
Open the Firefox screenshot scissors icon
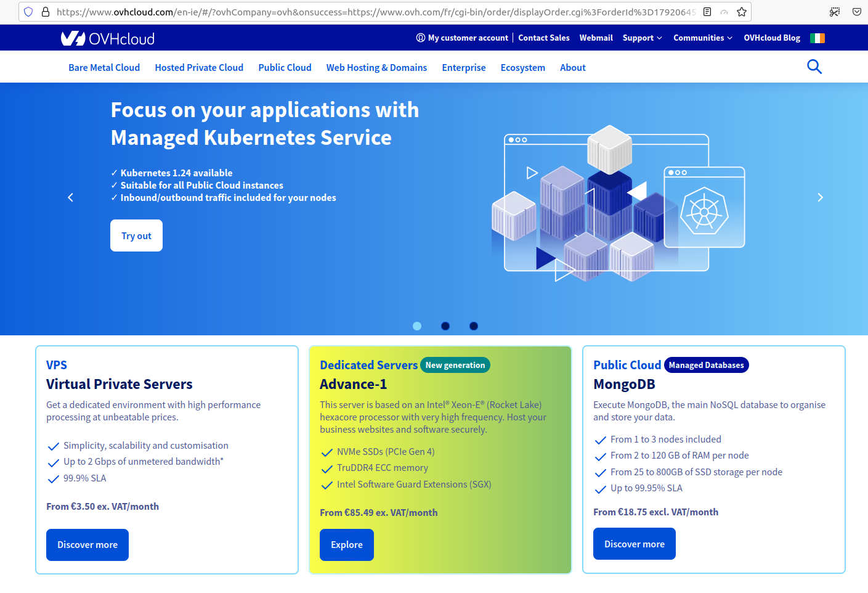835,11
